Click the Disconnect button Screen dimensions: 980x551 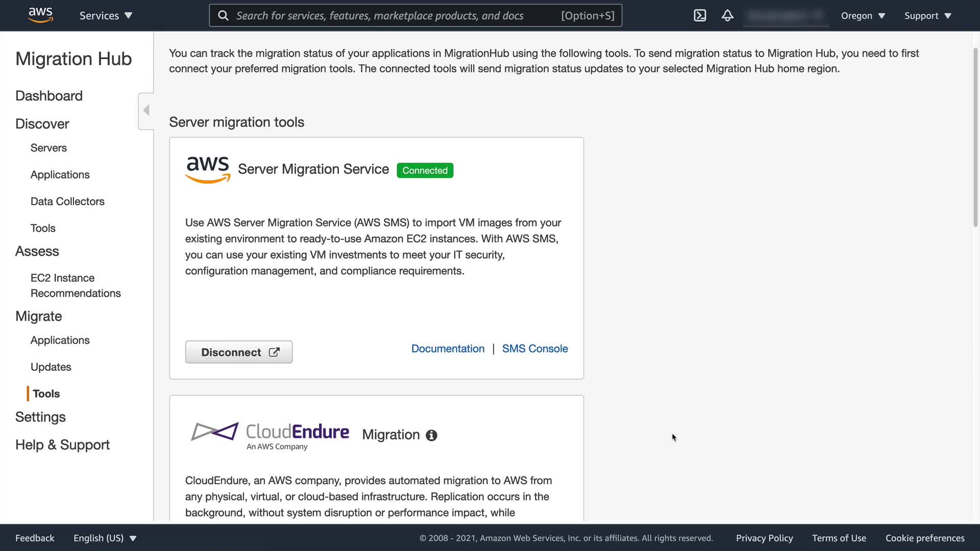click(239, 352)
